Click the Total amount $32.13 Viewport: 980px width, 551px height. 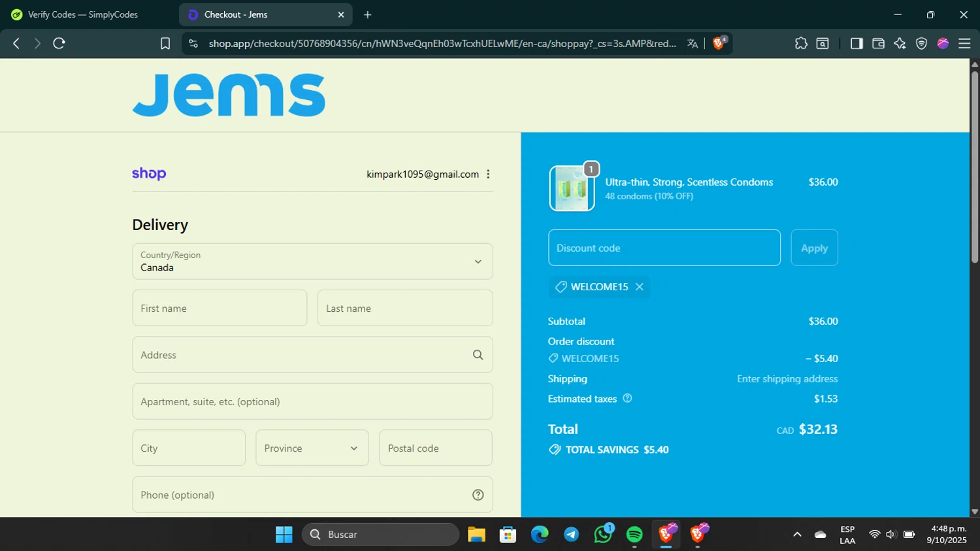[818, 429]
